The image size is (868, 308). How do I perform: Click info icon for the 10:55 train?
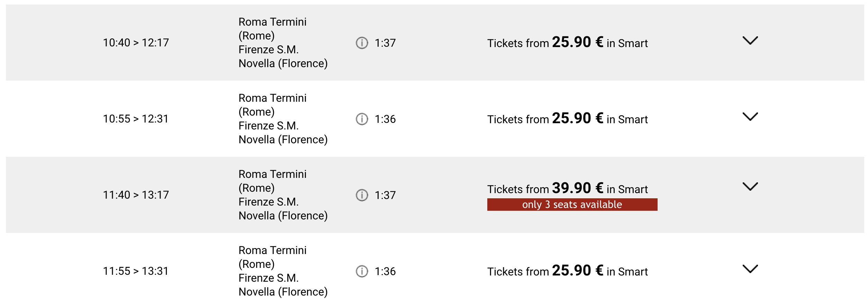(362, 119)
